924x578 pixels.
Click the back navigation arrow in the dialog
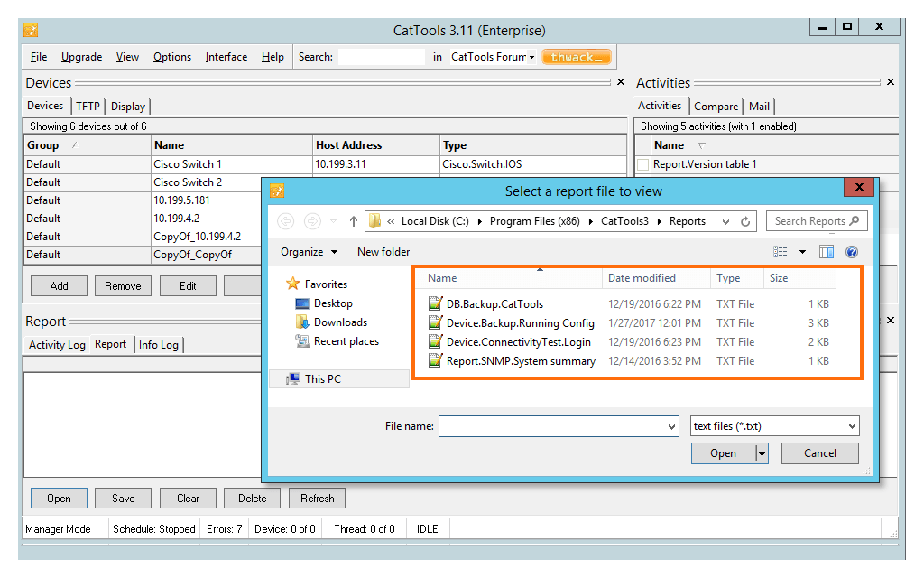[x=285, y=220]
